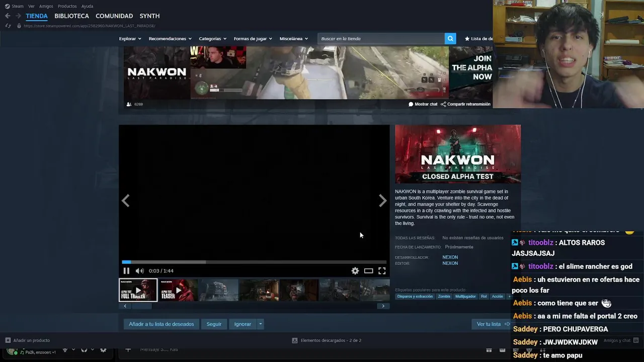
Task: Click the Multijugador tag
Action: click(x=465, y=297)
